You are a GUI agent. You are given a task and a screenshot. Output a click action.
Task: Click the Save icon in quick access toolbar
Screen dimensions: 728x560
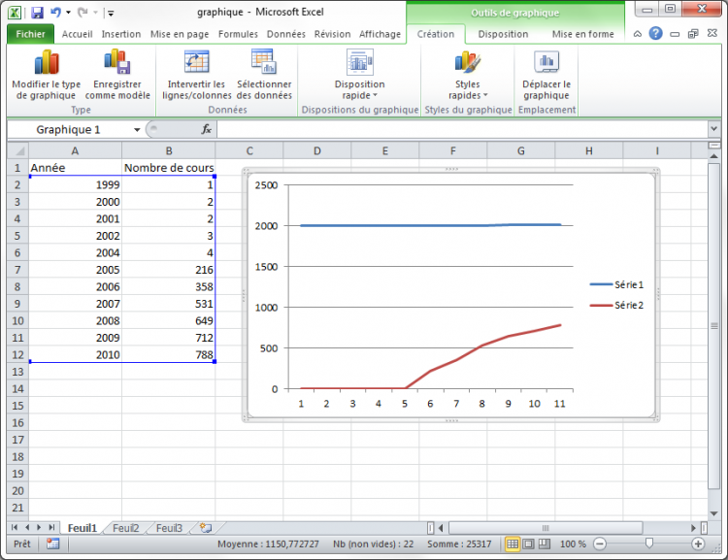(x=37, y=14)
